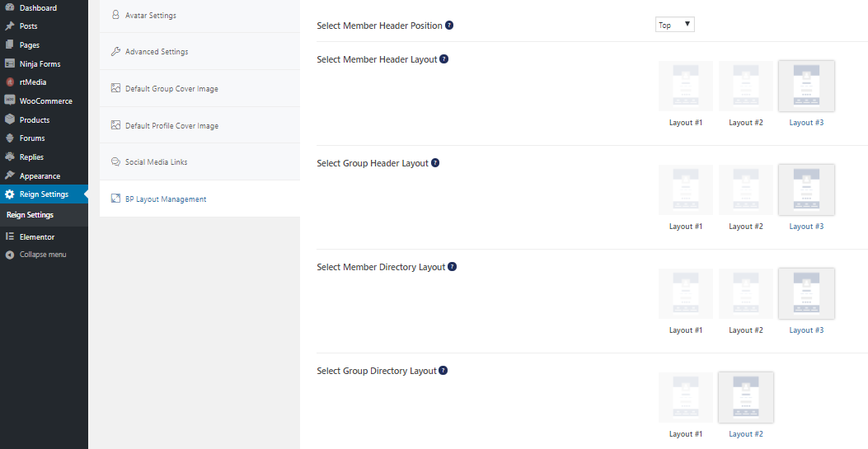
Task: Click help icon beside Group Directory Layout
Action: point(443,371)
